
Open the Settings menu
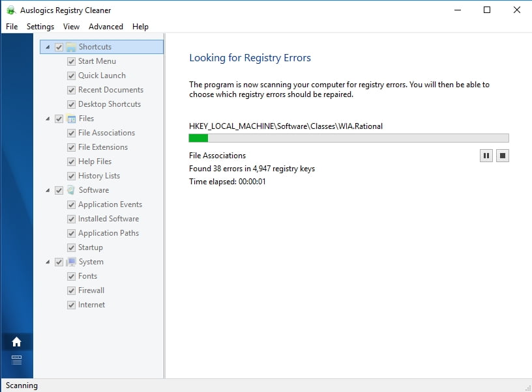(40, 27)
